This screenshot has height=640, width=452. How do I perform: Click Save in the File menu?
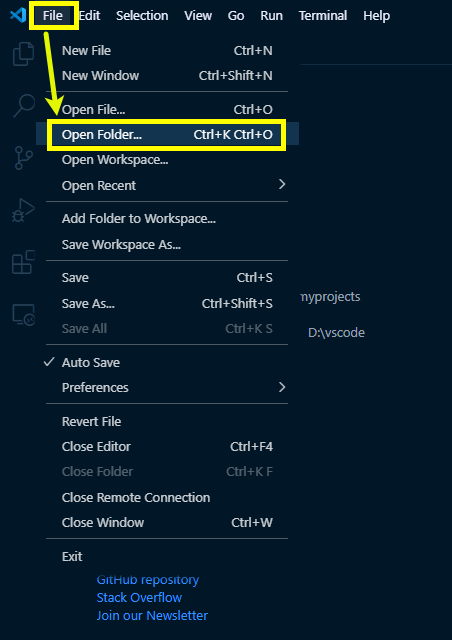point(167,278)
